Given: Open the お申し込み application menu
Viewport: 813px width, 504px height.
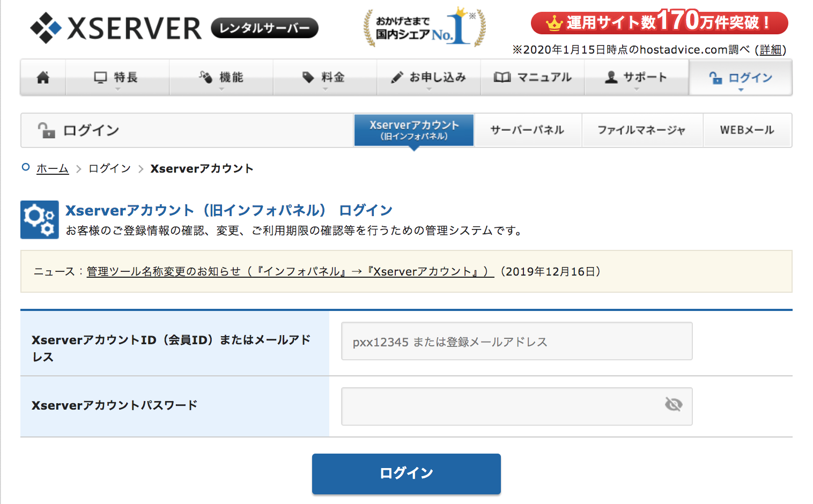Looking at the screenshot, I should point(428,78).
